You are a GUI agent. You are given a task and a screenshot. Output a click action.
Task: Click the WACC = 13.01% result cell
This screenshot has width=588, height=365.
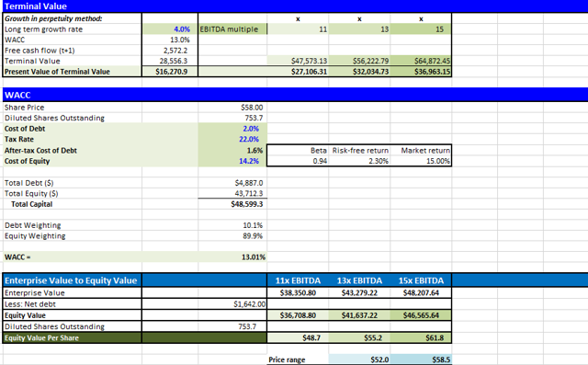(232, 257)
